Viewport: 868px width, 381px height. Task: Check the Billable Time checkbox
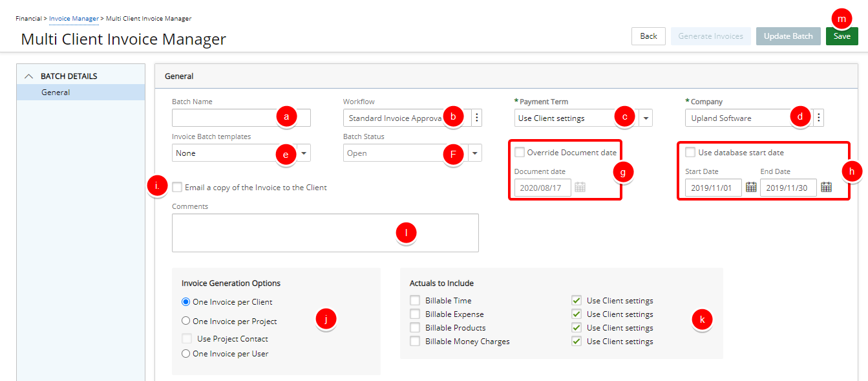[415, 301]
